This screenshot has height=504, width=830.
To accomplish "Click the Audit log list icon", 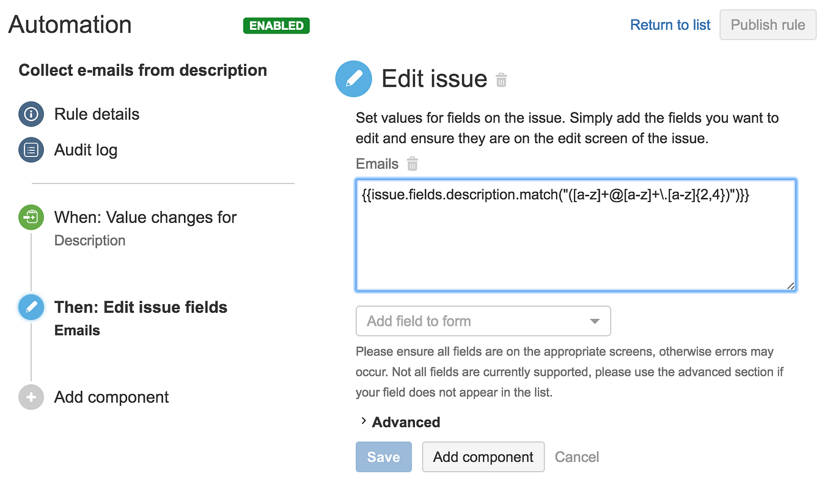I will tap(31, 150).
